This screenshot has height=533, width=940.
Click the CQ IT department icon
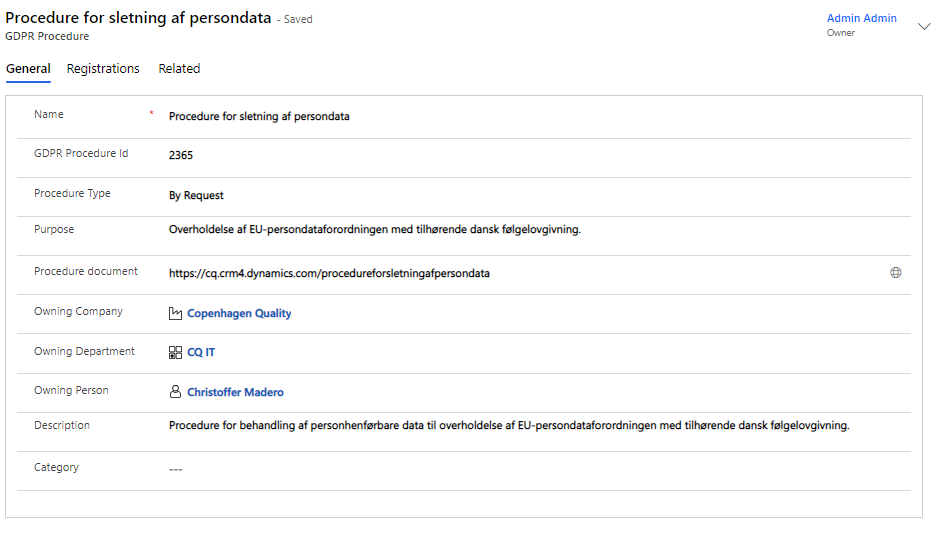(x=175, y=352)
